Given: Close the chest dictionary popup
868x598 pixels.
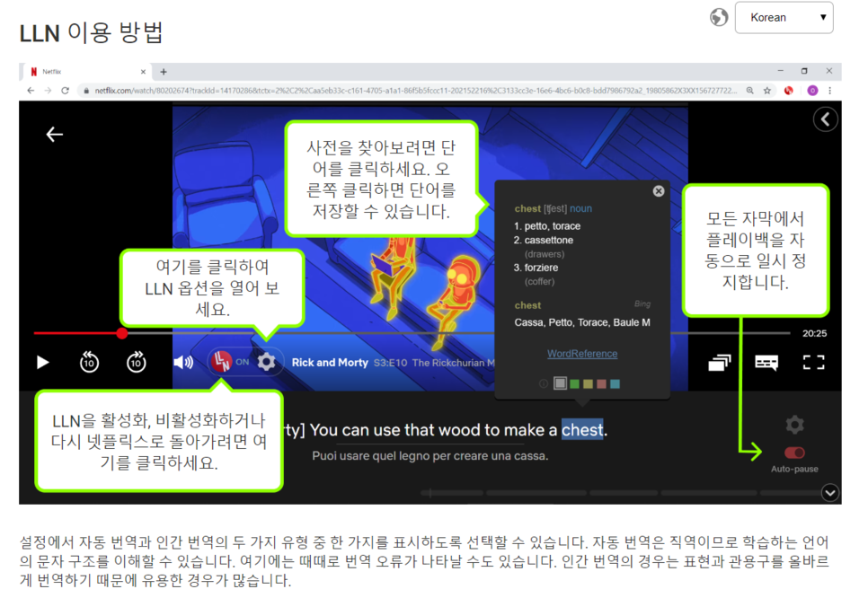Looking at the screenshot, I should pyautogui.click(x=659, y=191).
